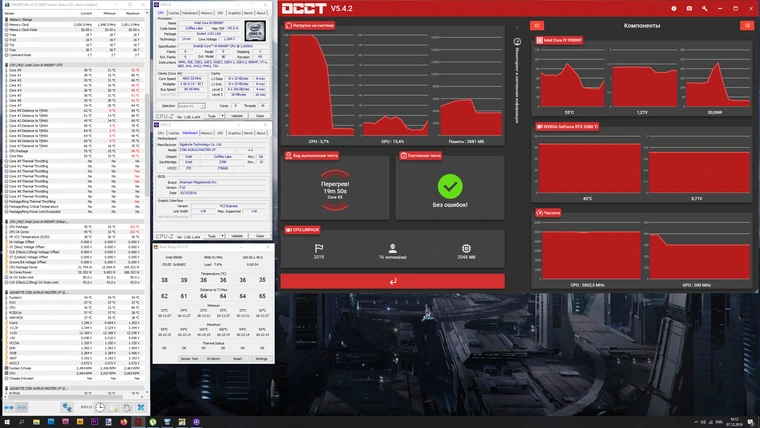Click HWiNFO save log sheet icon

tap(113, 407)
